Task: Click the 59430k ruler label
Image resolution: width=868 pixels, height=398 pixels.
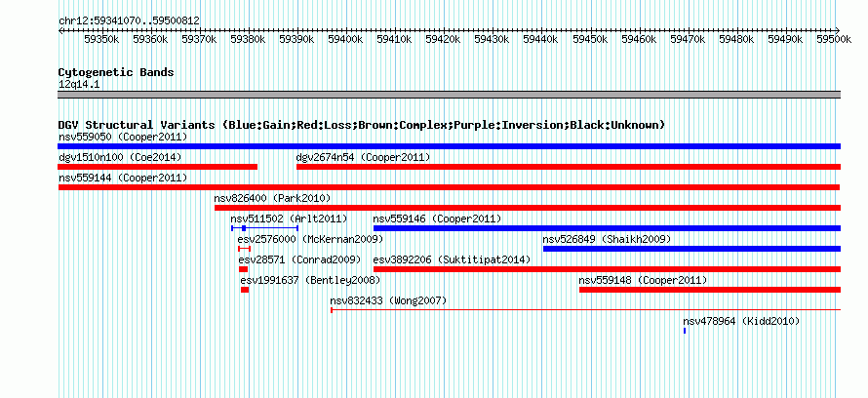Action: click(493, 39)
